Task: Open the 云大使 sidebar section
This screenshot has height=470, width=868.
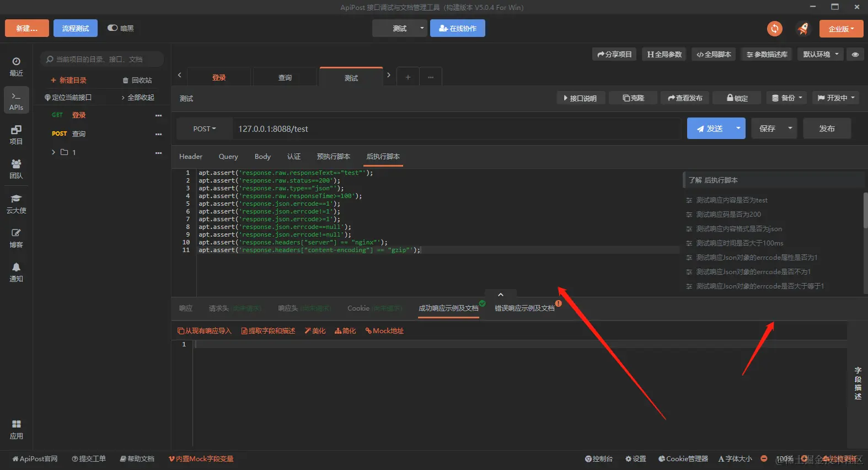Action: click(16, 204)
